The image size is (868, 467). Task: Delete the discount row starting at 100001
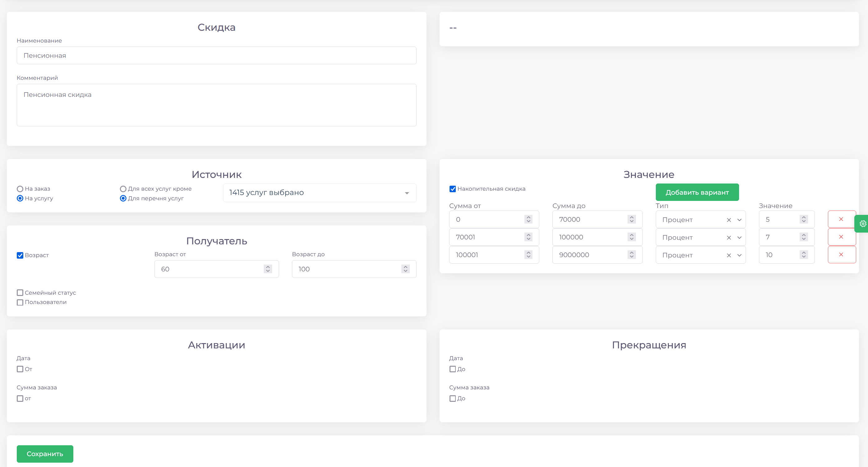click(x=841, y=255)
